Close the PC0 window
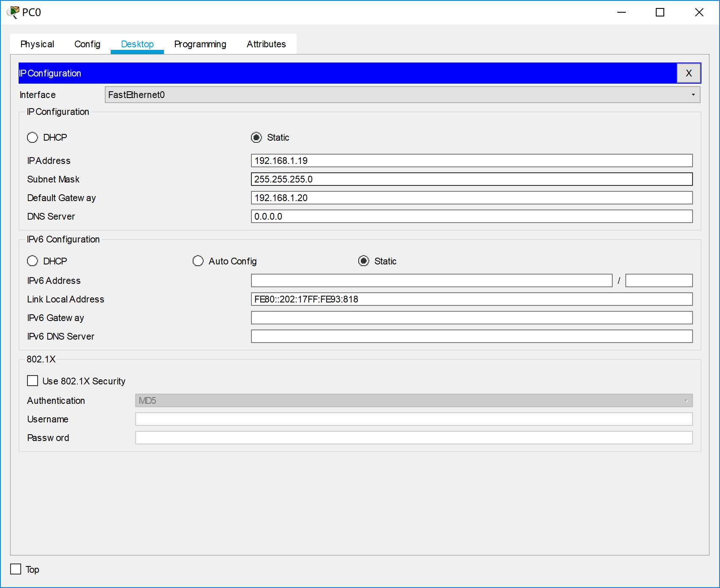 (699, 12)
